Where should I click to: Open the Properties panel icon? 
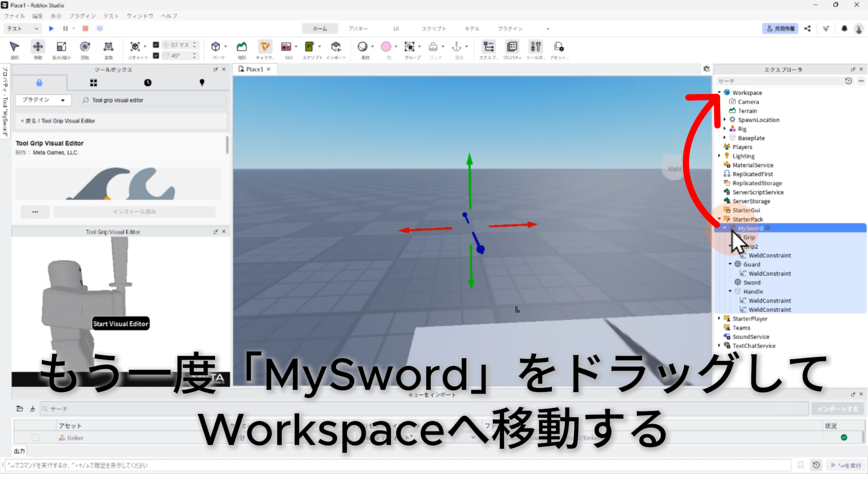pos(512,47)
